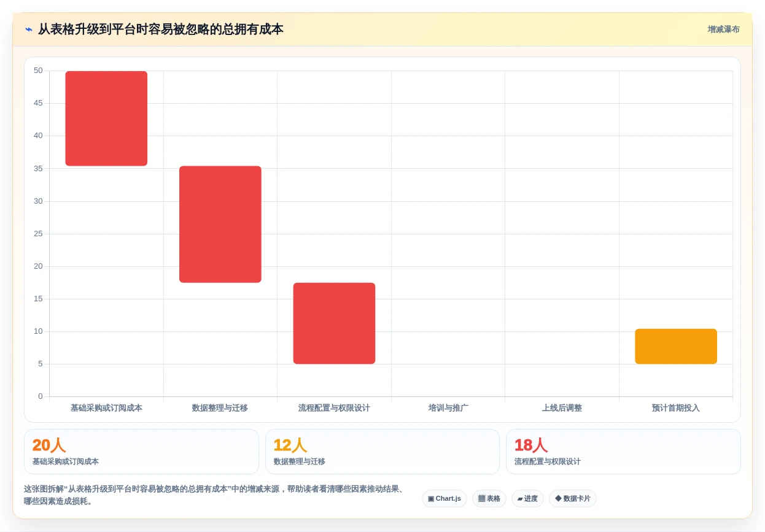Click the x-axis label 上线后调整
The height and width of the screenshot is (532, 765).
[562, 408]
